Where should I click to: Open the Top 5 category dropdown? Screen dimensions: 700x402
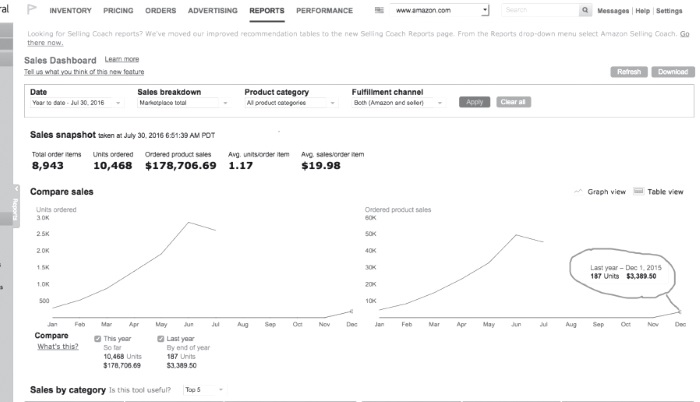205,389
